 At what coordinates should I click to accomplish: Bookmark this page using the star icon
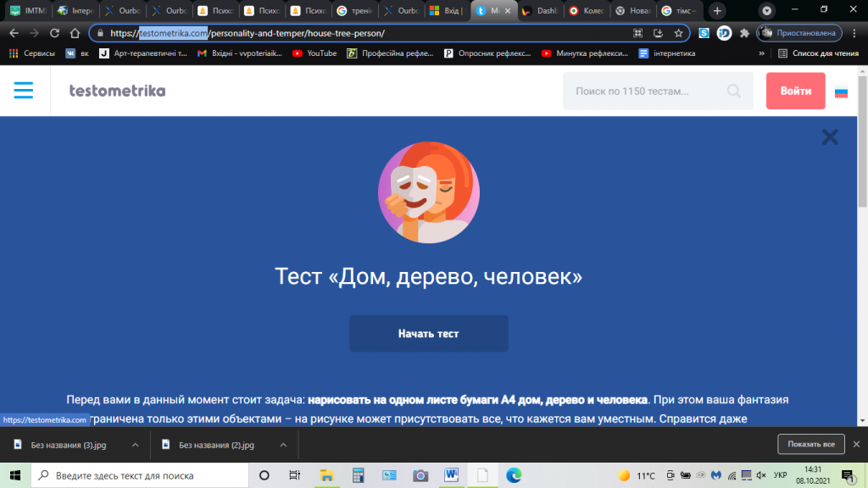(x=678, y=34)
